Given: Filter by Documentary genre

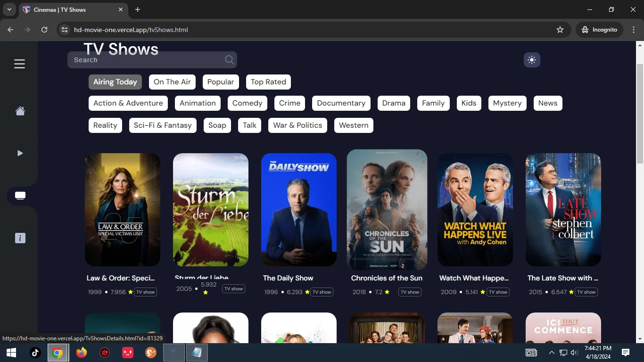Looking at the screenshot, I should click(341, 103).
